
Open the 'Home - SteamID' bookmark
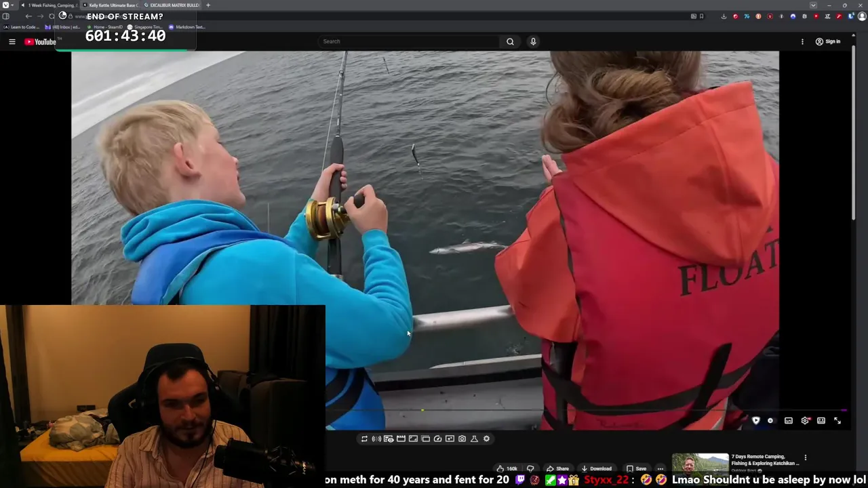pyautogui.click(x=106, y=27)
